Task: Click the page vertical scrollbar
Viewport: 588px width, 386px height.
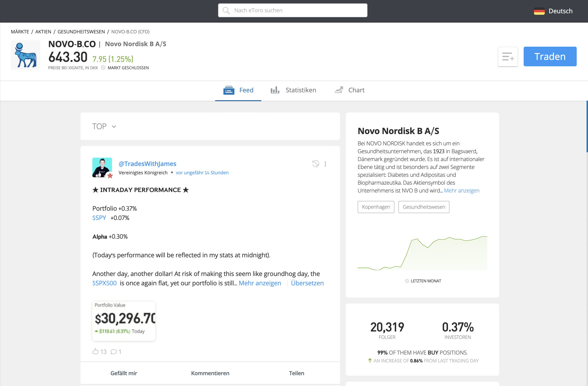Action: pyautogui.click(x=587, y=126)
